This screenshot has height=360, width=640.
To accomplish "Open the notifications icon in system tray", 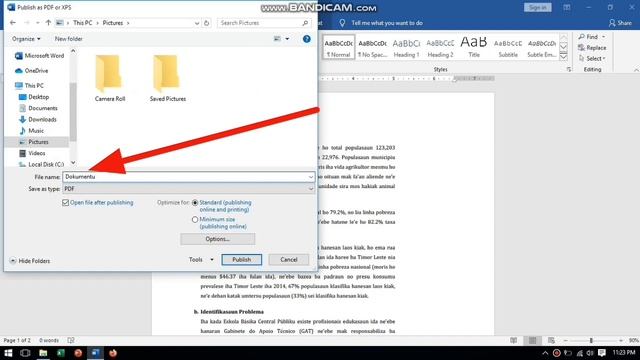I will pos(602,353).
